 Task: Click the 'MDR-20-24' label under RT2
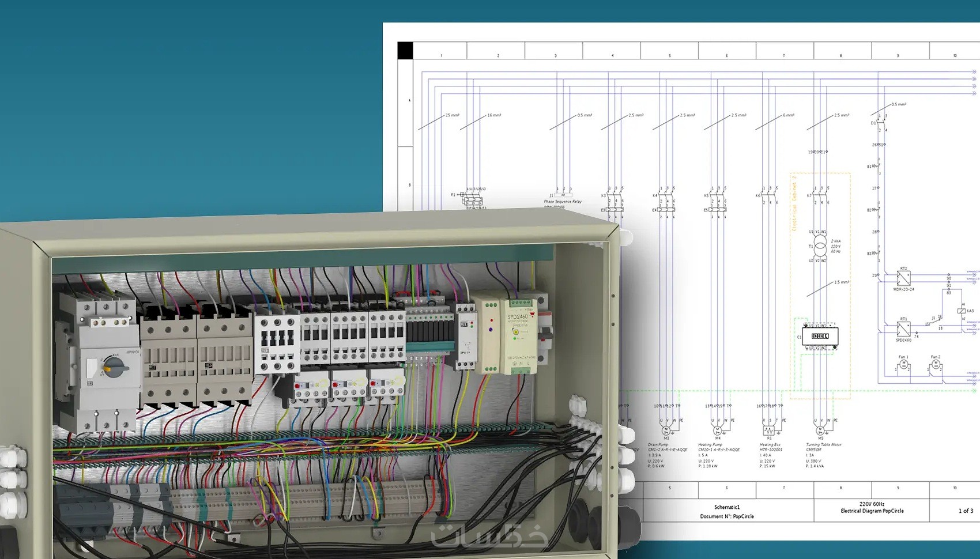(903, 289)
